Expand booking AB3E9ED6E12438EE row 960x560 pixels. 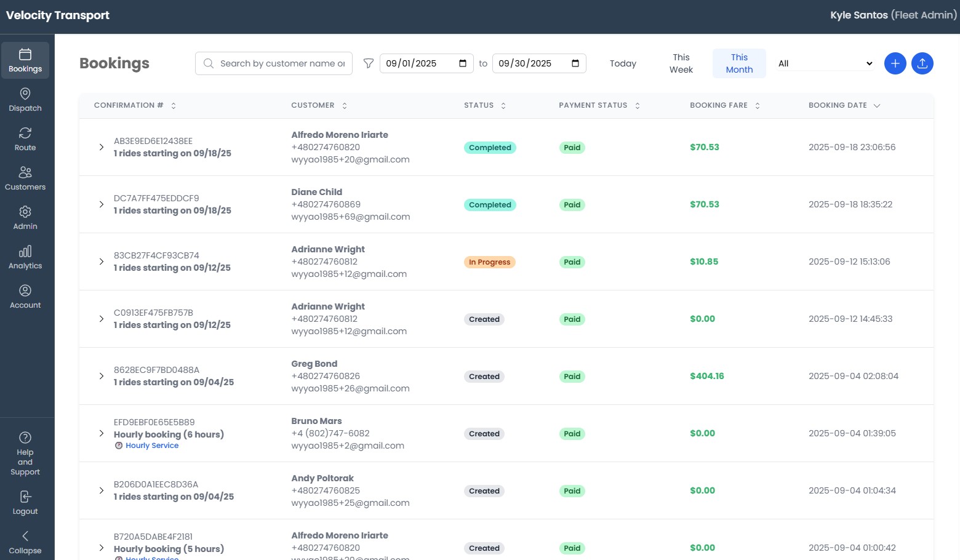coord(102,147)
